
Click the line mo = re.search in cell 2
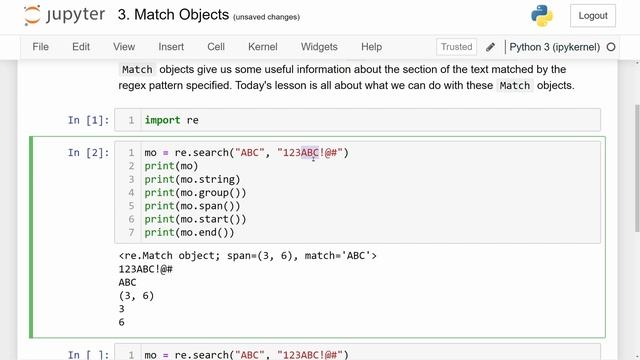[x=246, y=153]
